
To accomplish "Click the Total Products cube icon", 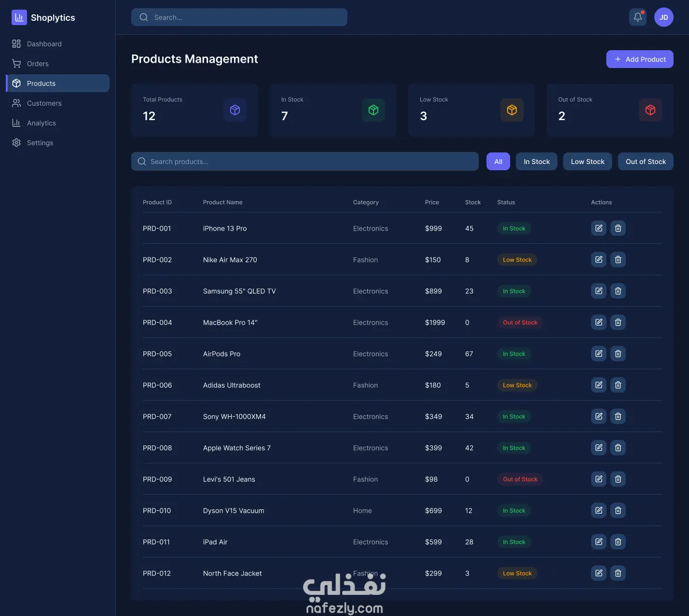I will point(235,110).
